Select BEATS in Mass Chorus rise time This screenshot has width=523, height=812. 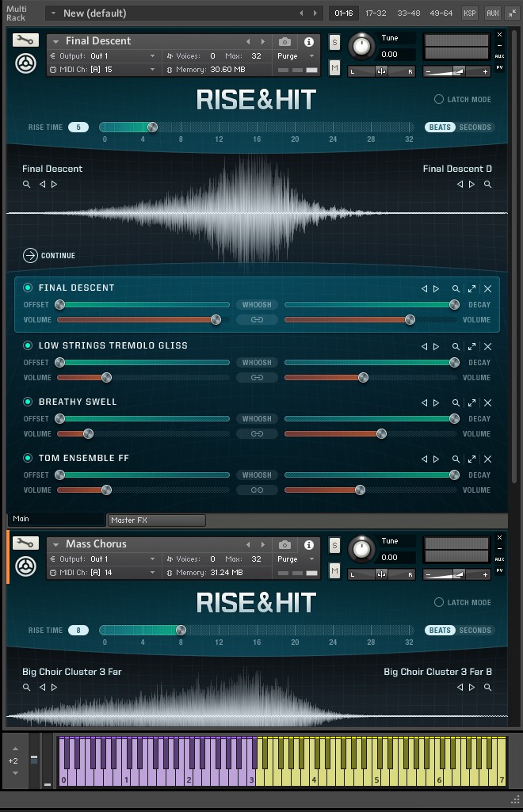click(440, 631)
